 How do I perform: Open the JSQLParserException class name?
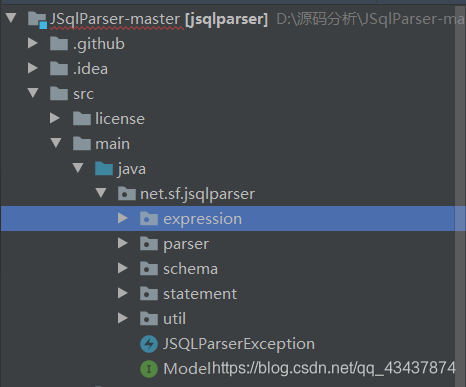[x=239, y=344]
